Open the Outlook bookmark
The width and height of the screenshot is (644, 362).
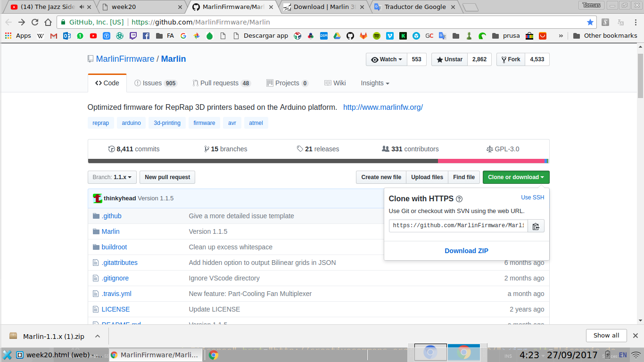pyautogui.click(x=67, y=36)
